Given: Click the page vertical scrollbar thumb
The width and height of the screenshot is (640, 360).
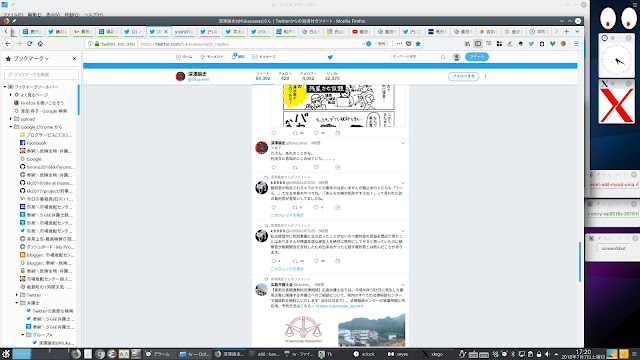Looking at the screenshot, I should click(580, 262).
